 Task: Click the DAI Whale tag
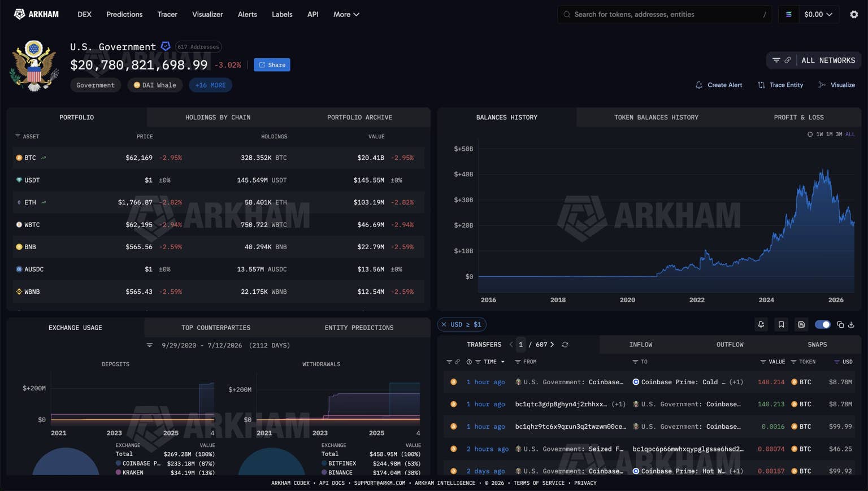[154, 85]
